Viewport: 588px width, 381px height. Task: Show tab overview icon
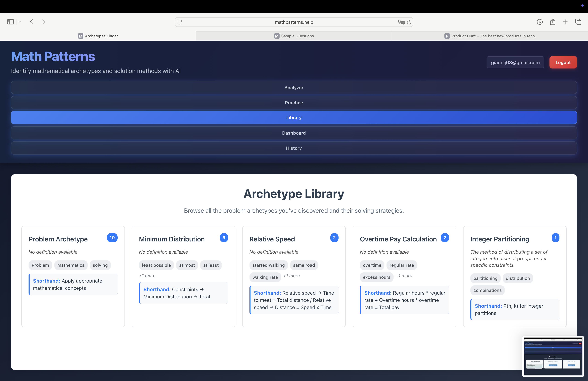tap(578, 22)
